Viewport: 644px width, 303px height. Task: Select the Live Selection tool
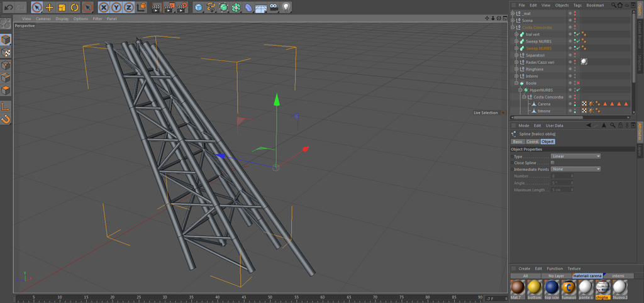click(37, 7)
